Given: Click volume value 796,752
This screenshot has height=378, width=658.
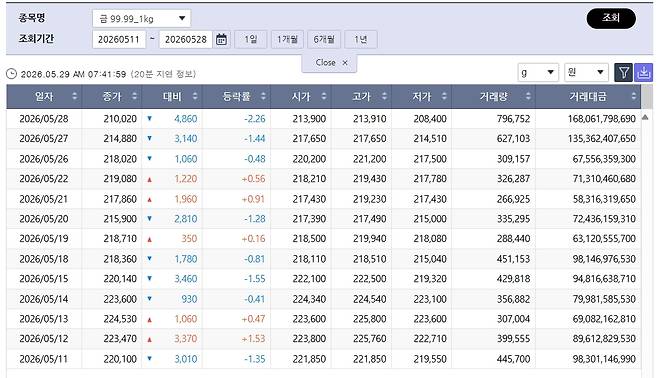Looking at the screenshot, I should [514, 119].
